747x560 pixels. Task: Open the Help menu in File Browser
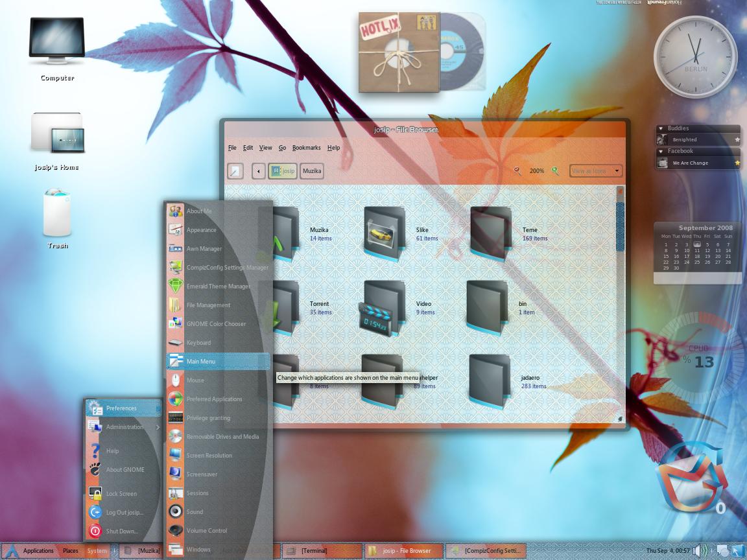[333, 148]
